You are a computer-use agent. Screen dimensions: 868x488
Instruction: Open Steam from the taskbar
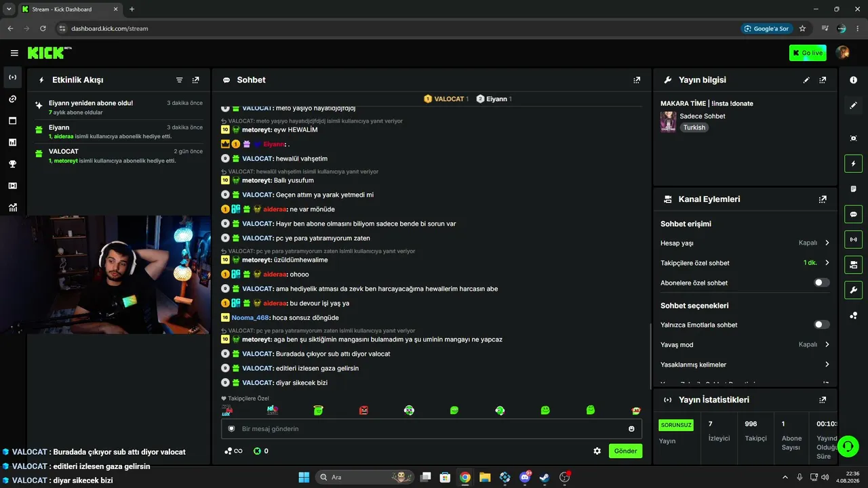click(545, 477)
